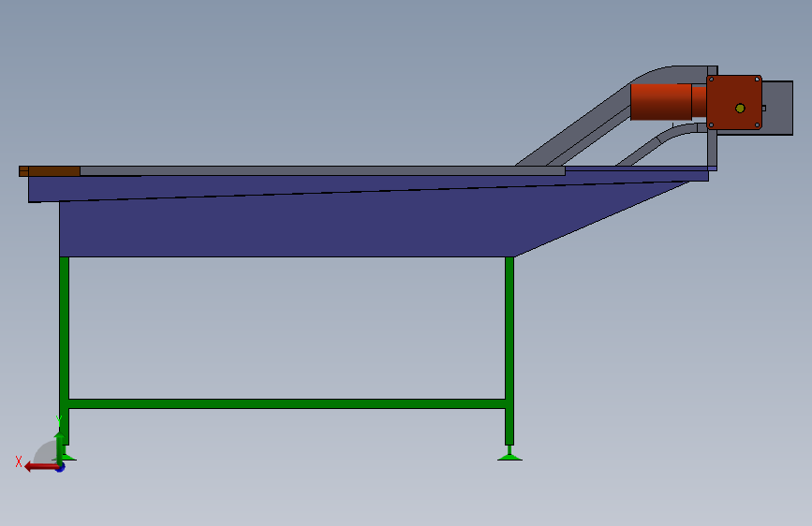Select the gray horizontal conveyor belt rail
The image size is (812, 526).
click(x=322, y=171)
